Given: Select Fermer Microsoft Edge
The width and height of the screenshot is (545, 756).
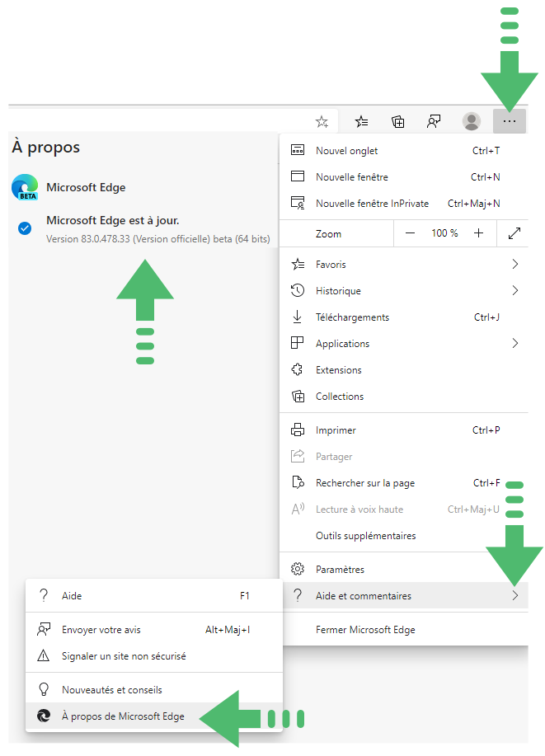Looking at the screenshot, I should pos(404,630).
